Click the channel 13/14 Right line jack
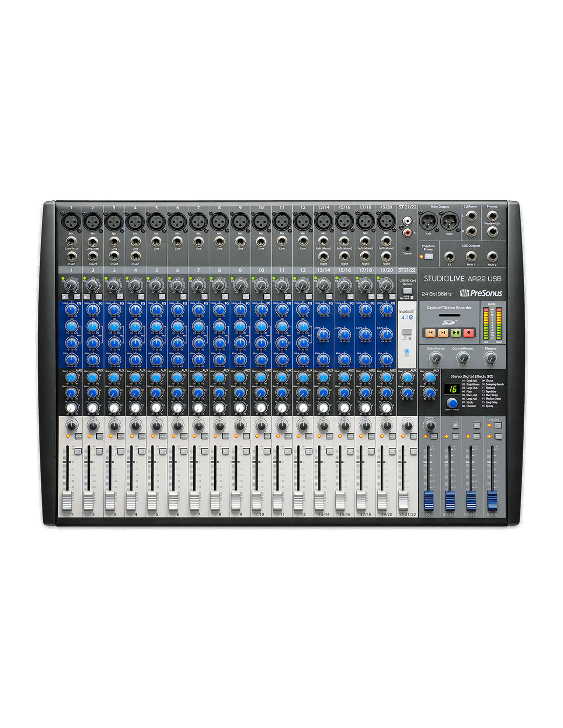 pyautogui.click(x=323, y=256)
